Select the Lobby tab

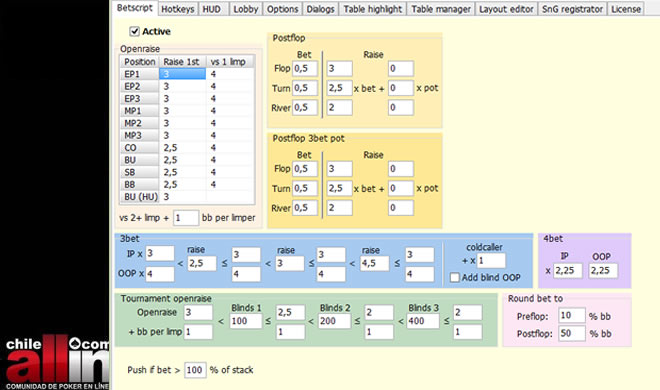245,9
